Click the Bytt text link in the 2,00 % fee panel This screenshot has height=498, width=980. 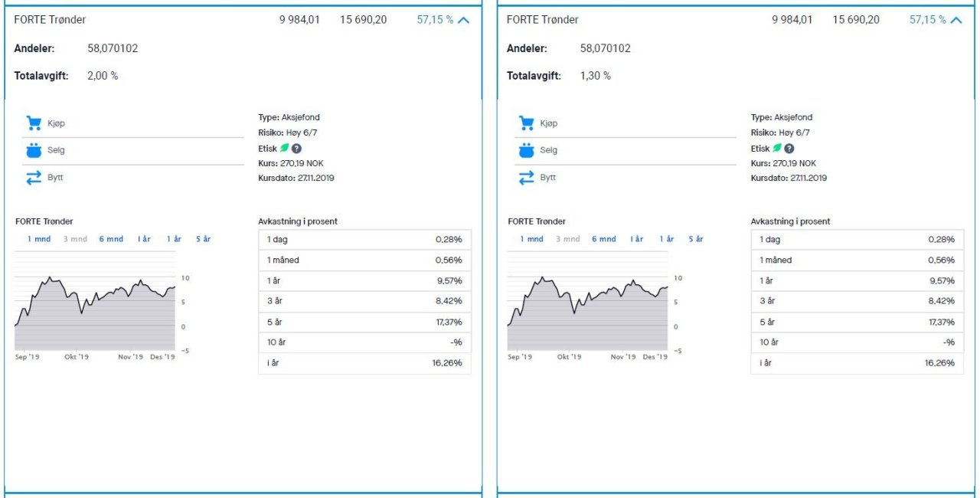pos(56,178)
